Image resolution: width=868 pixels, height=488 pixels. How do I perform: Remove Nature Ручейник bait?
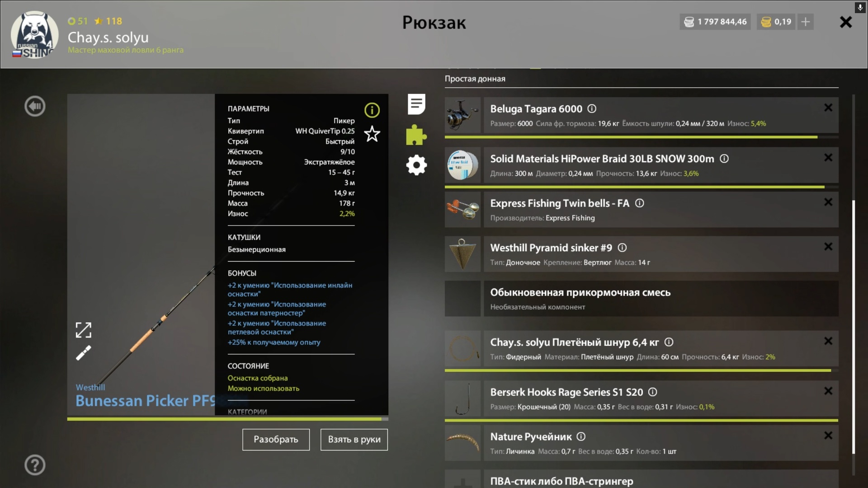tap(828, 436)
